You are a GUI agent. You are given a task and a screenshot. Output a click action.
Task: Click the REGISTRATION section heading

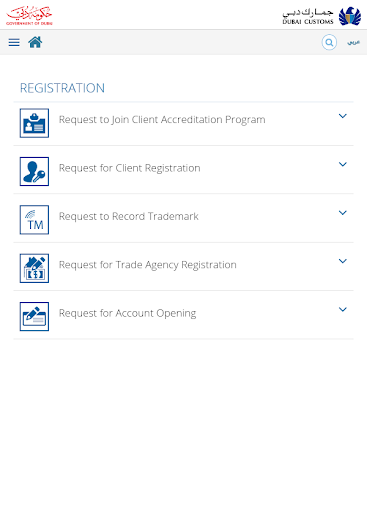62,88
